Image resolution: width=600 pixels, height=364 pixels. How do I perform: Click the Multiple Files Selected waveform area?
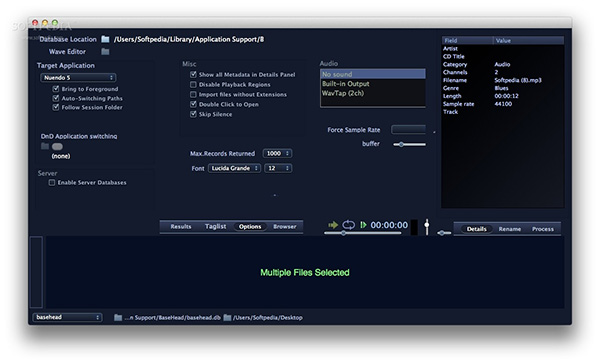coord(305,272)
